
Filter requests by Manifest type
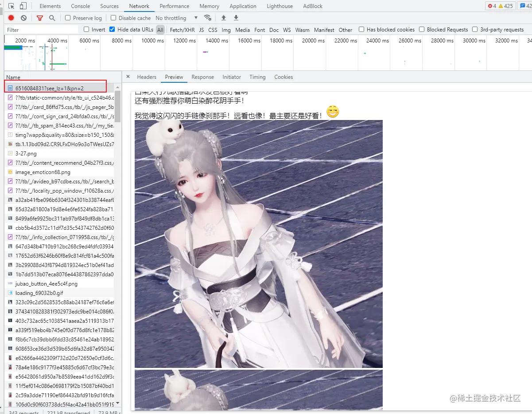pyautogui.click(x=324, y=30)
